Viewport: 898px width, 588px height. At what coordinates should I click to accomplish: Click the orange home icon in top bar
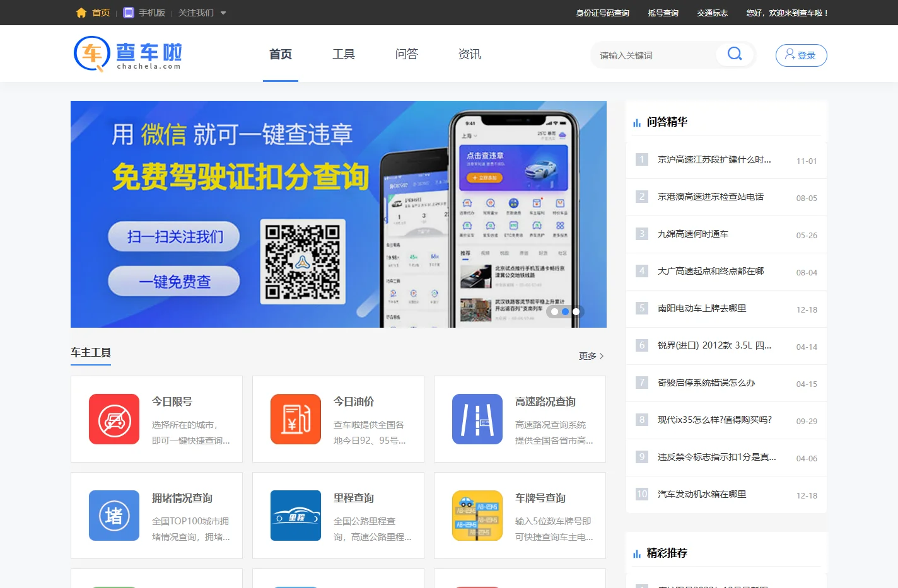click(x=81, y=13)
